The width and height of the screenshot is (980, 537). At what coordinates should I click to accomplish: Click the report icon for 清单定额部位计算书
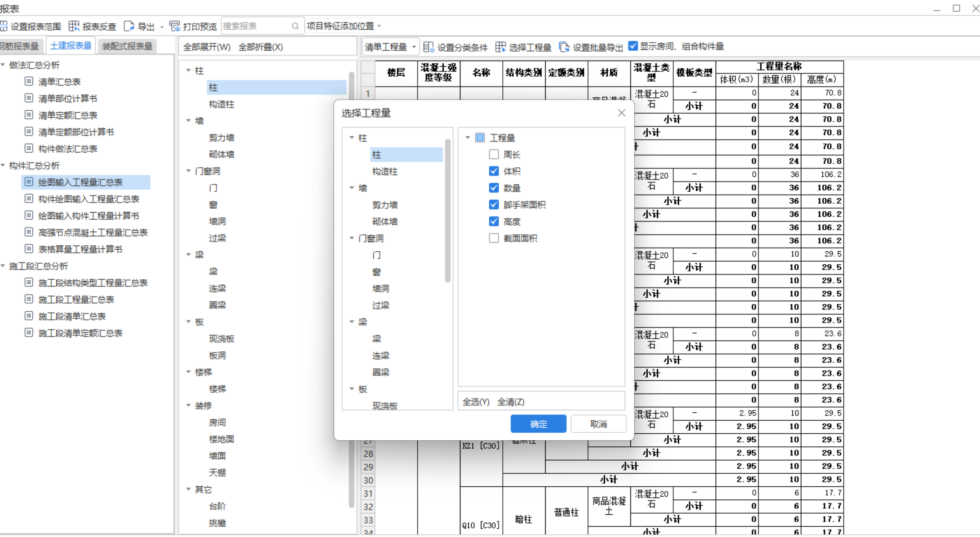[29, 132]
